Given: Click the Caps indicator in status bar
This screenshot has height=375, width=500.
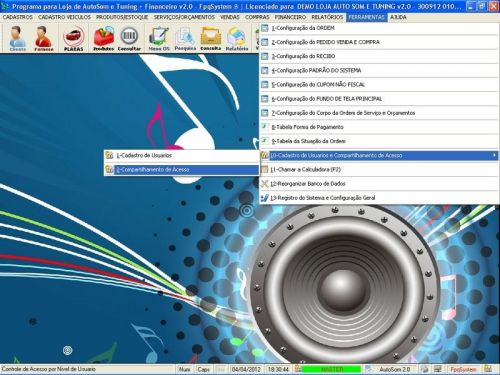Looking at the screenshot, I should [203, 369].
